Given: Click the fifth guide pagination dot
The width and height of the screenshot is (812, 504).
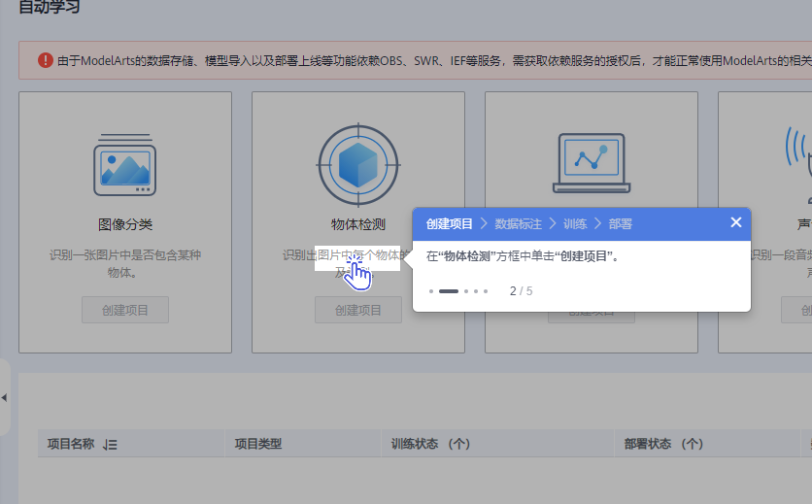Looking at the screenshot, I should pos(486,291).
